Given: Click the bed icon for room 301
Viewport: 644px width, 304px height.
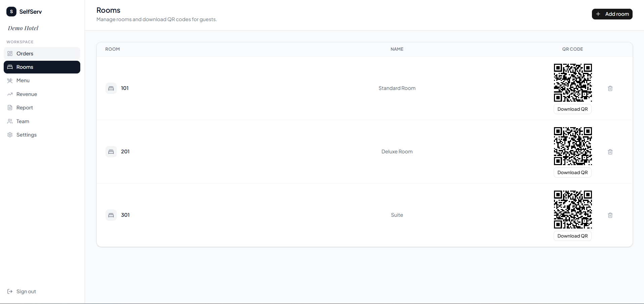Looking at the screenshot, I should click(x=111, y=215).
